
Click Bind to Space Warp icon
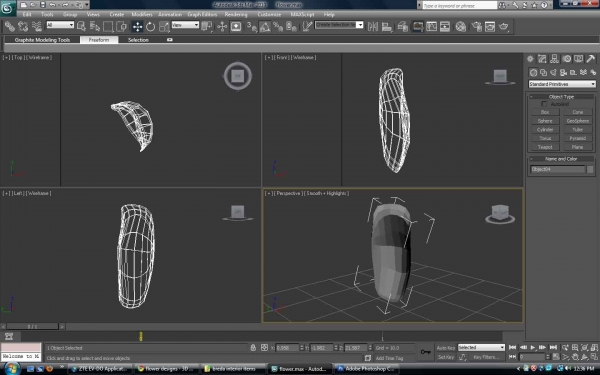coord(37,26)
